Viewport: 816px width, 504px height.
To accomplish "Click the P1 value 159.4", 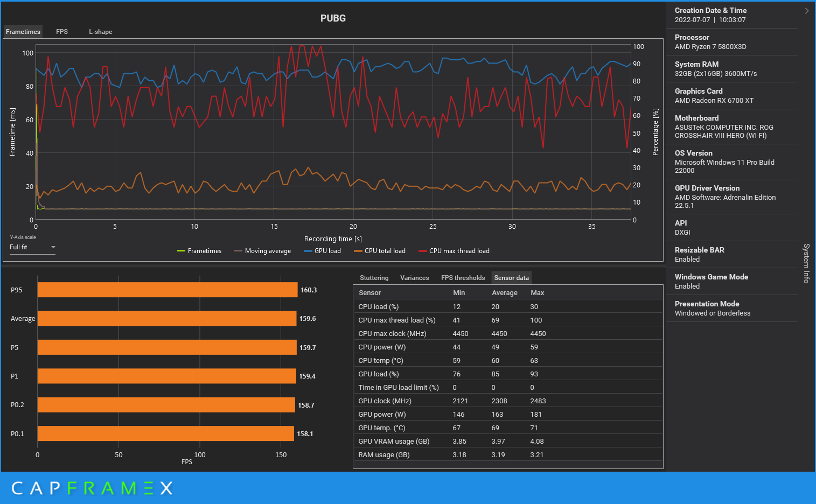I will [307, 376].
